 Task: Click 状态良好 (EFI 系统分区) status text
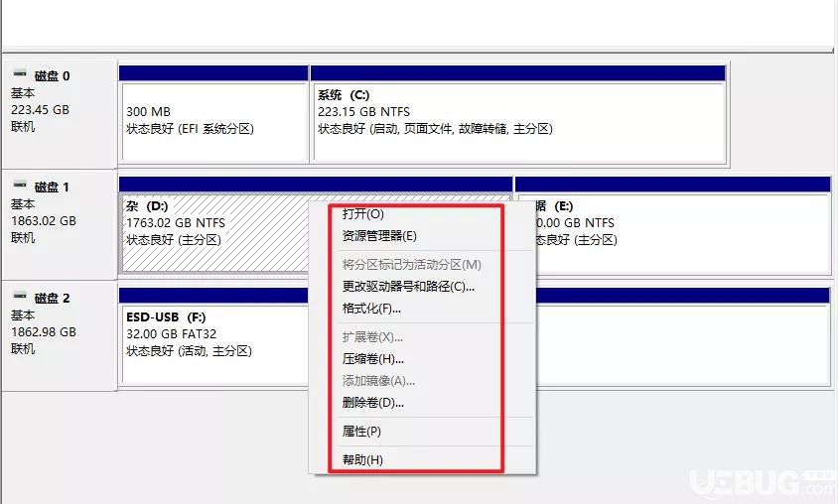[x=191, y=129]
